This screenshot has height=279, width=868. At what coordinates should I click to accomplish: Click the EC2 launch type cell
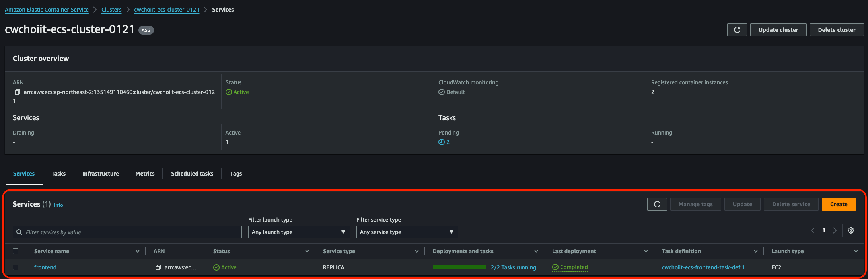click(776, 267)
